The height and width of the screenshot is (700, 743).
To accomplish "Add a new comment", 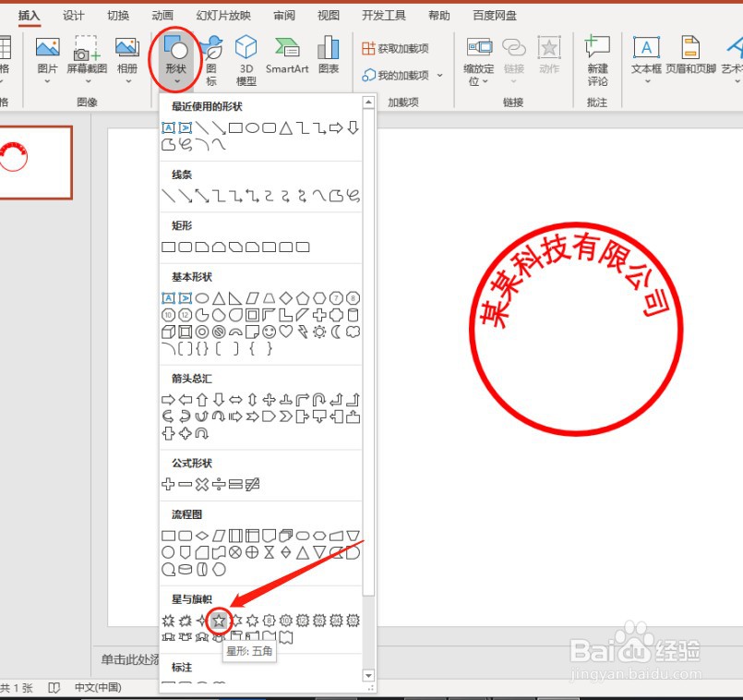I will coord(597,60).
